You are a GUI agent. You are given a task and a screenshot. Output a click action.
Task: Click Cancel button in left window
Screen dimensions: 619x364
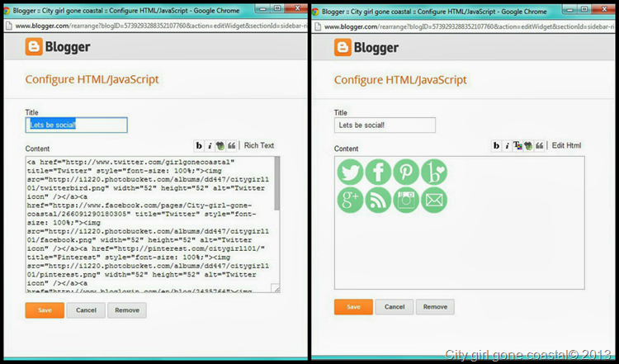point(86,310)
